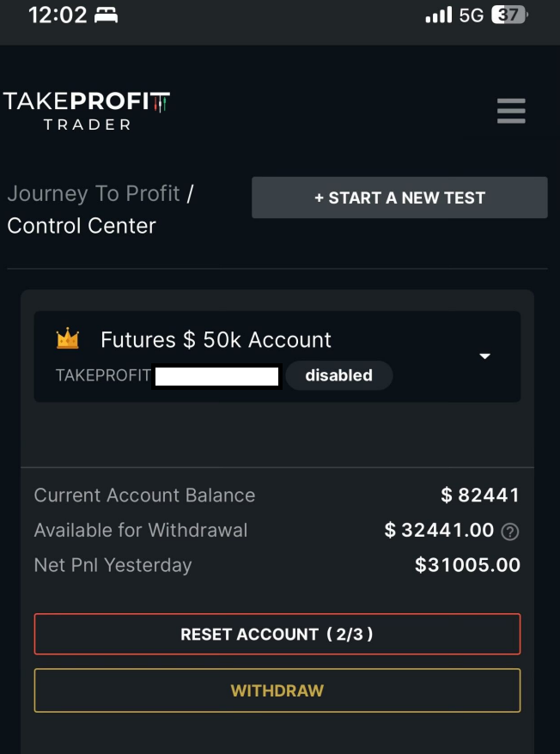560x754 pixels.
Task: Expand the account selector dropdown arrow
Action: [x=484, y=356]
